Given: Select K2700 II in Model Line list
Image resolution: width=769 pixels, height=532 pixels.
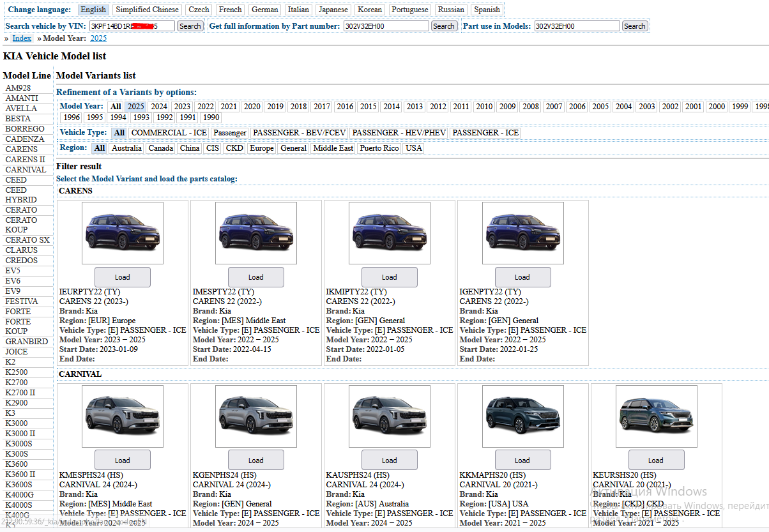Looking at the screenshot, I should tap(20, 393).
